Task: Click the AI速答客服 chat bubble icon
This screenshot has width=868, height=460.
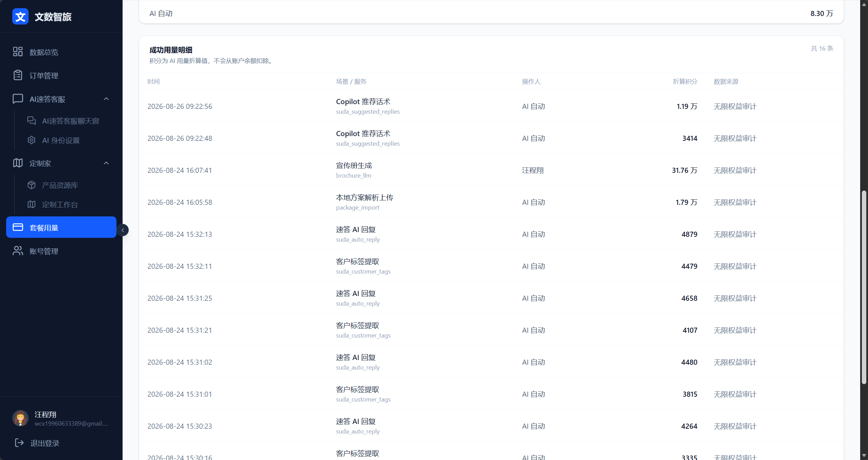Action: [18, 99]
